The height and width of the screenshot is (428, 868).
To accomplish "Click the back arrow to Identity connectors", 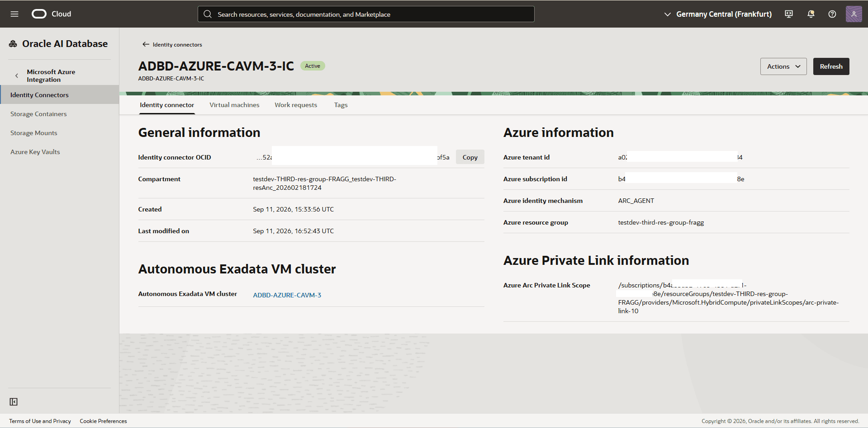I will tap(146, 44).
